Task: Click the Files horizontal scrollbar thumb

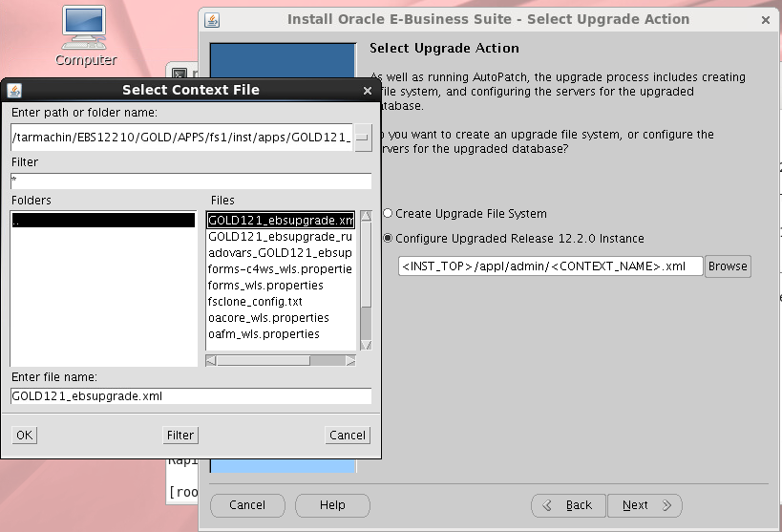Action: [x=264, y=360]
